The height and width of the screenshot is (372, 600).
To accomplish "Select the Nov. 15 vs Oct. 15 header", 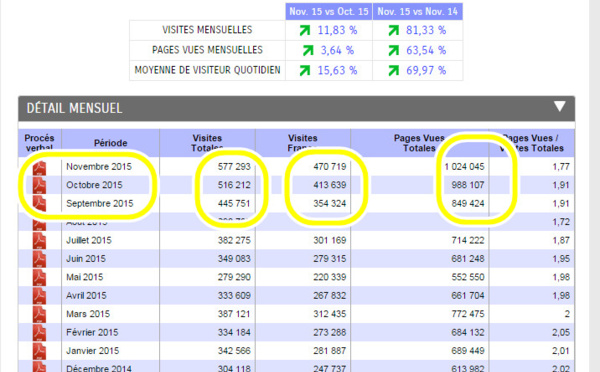I will click(x=329, y=11).
